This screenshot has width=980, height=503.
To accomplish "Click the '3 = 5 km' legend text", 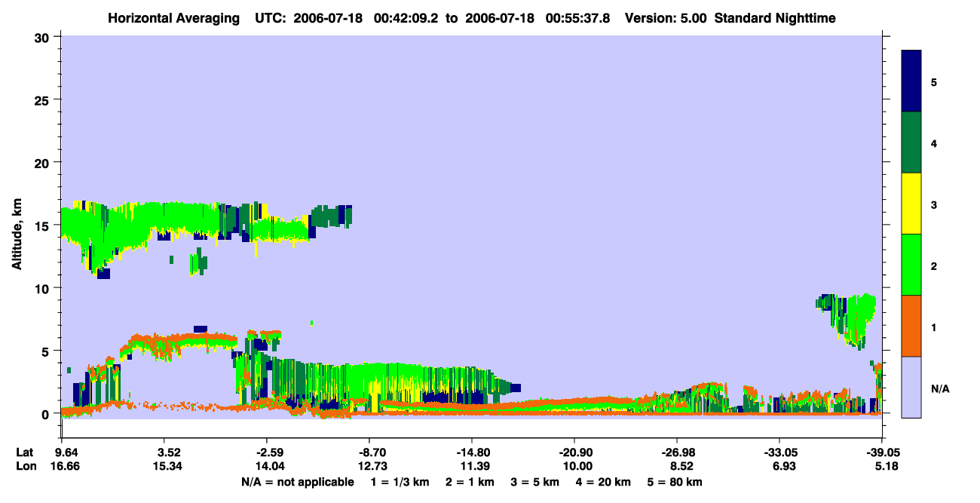I will pos(537,483).
